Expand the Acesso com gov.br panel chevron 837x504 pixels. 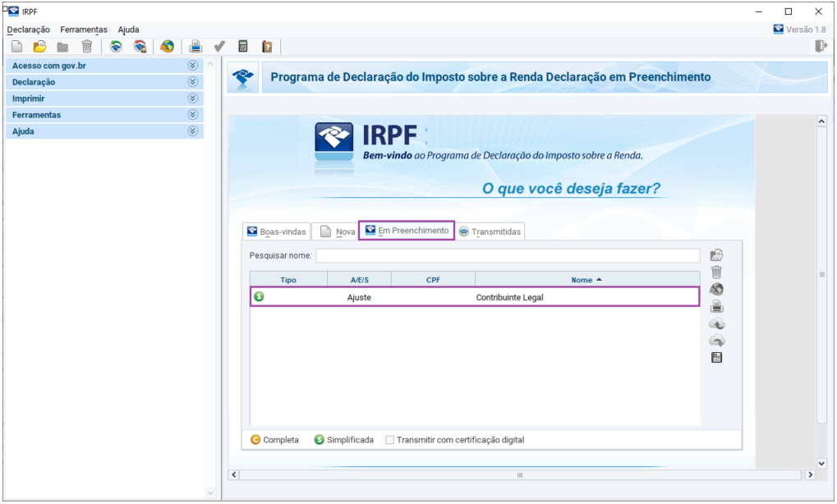coord(193,65)
